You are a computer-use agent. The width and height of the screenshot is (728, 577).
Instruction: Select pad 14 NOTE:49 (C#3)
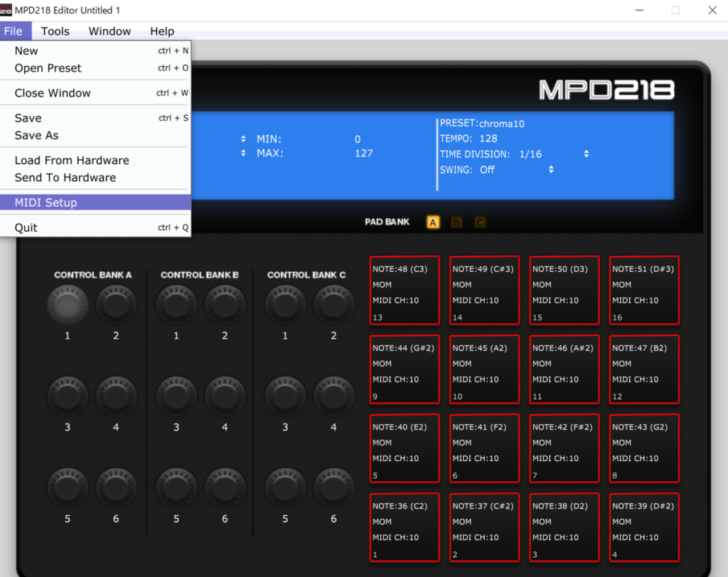(x=484, y=290)
